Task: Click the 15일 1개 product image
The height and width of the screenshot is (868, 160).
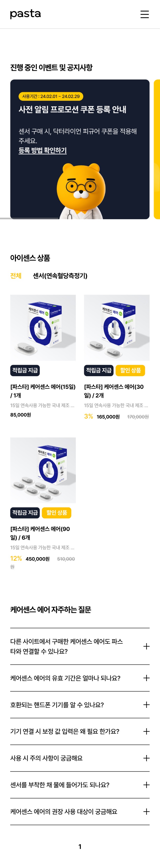Action: coord(43,328)
